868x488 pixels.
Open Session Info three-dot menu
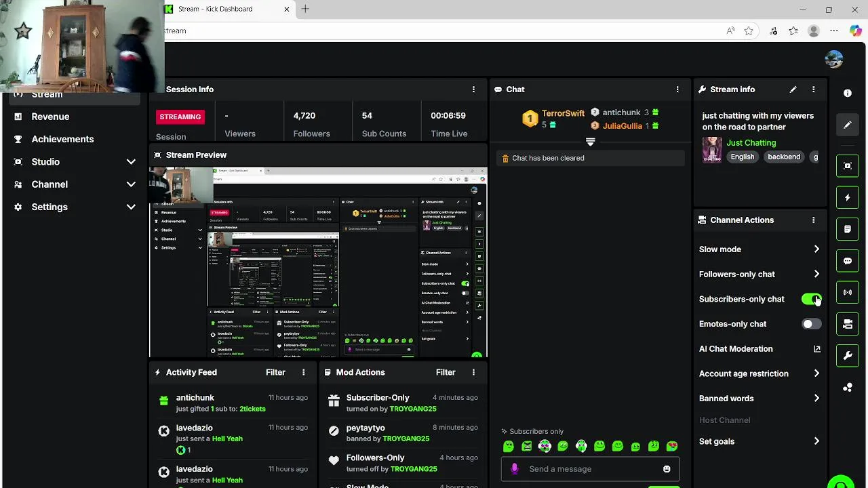(473, 89)
